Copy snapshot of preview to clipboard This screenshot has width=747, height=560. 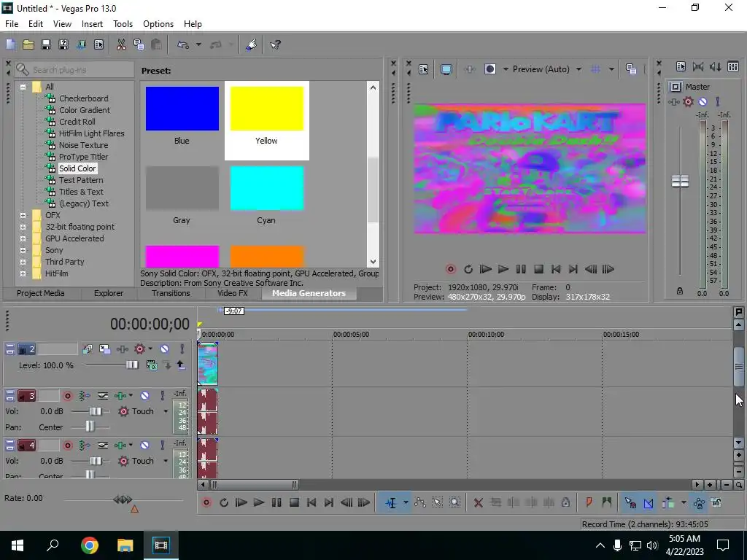[631, 69]
